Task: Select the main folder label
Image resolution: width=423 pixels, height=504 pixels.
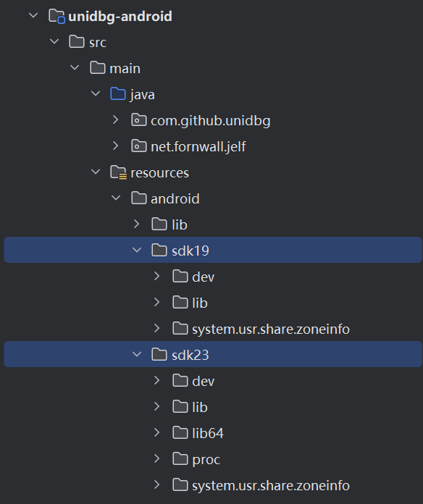Action: 125,69
